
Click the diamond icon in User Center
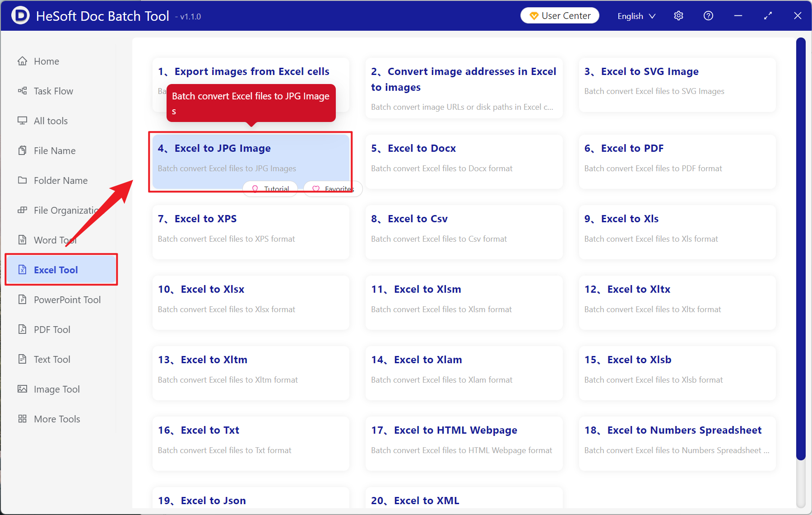(x=534, y=16)
